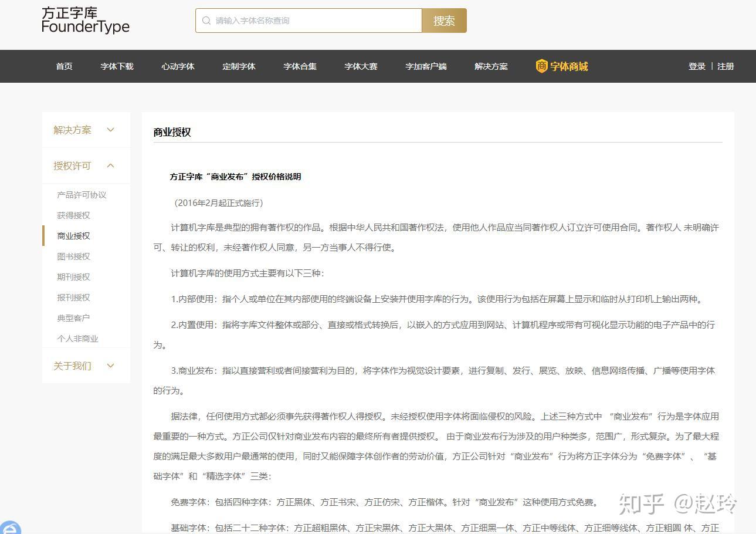Screen dimensions: 756x534
Task: Click the paragraph starting 1.内部使用
Action: 438,299
